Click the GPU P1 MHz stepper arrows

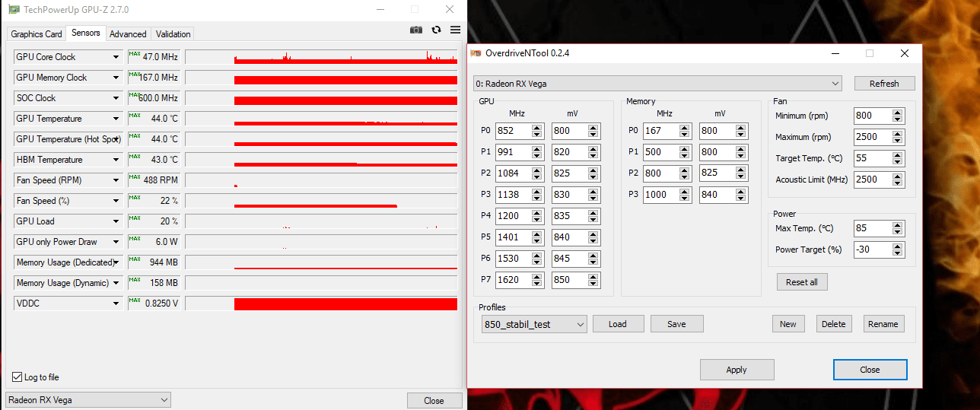tap(538, 152)
